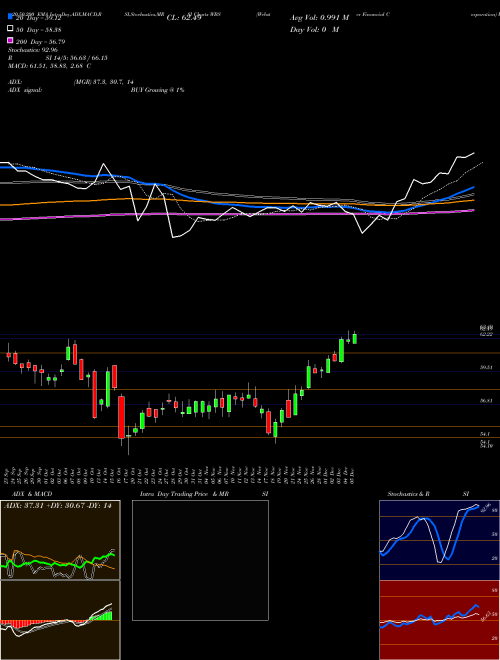Click the 54.1 price axis label
Image resolution: width=500 pixels, height=660 pixels.
[x=485, y=434]
